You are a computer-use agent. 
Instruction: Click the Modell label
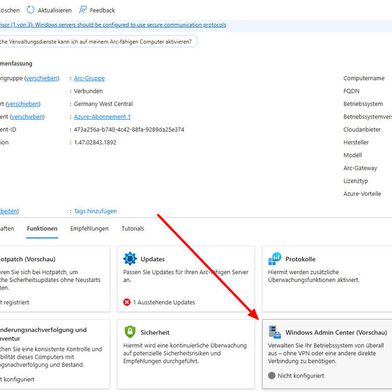coord(353,155)
